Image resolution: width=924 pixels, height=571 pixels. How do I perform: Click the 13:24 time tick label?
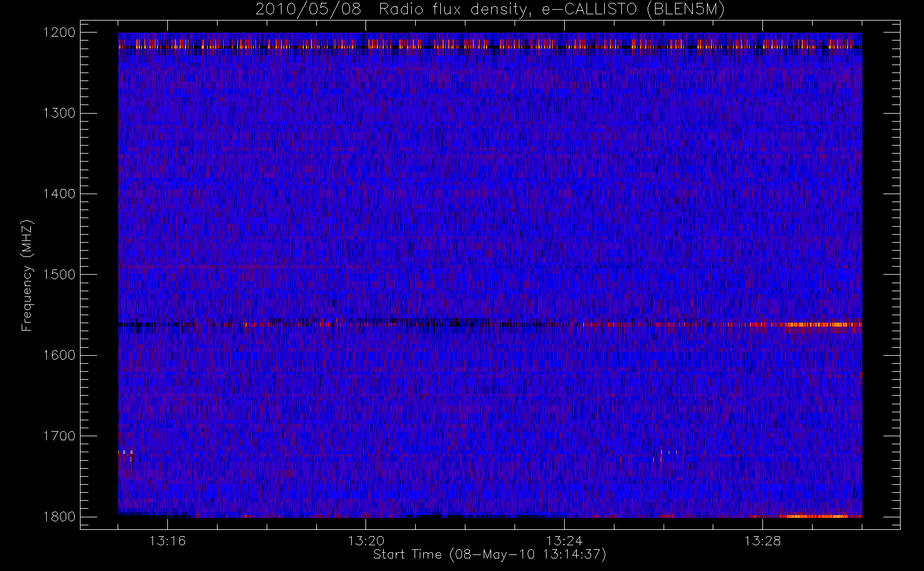(x=564, y=541)
